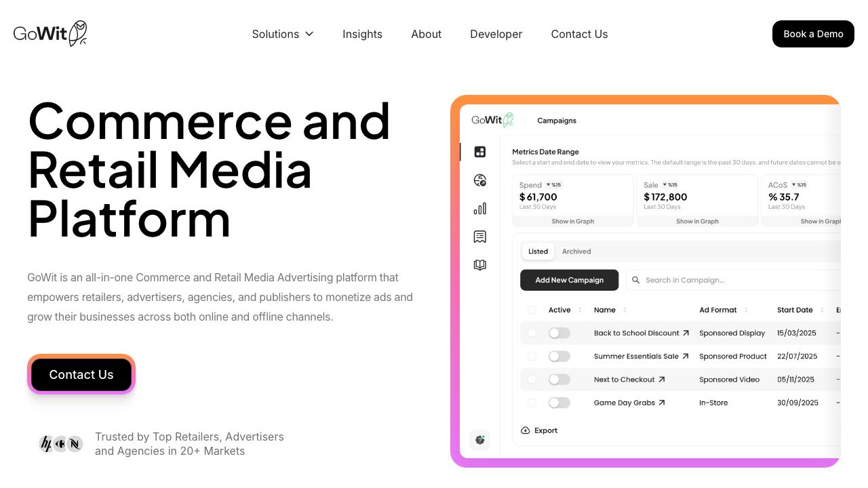Screen dimensions: 868x488
Task: Click the 05/11/2025 start date cell
Action: [x=797, y=380]
